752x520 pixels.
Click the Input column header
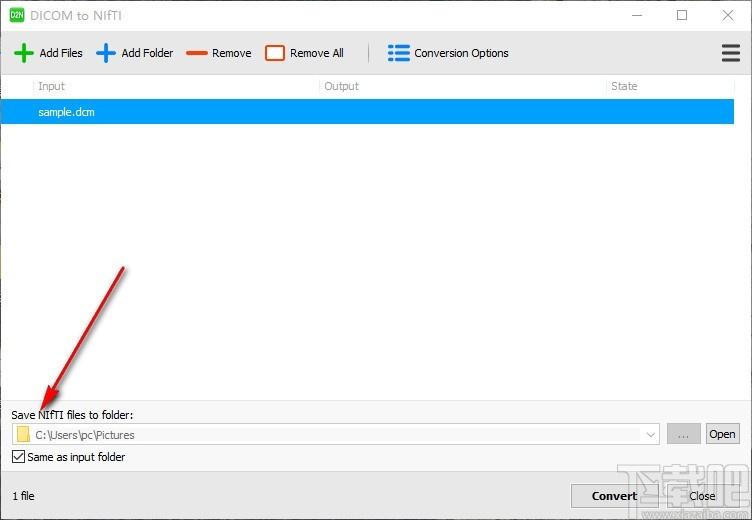pos(51,86)
